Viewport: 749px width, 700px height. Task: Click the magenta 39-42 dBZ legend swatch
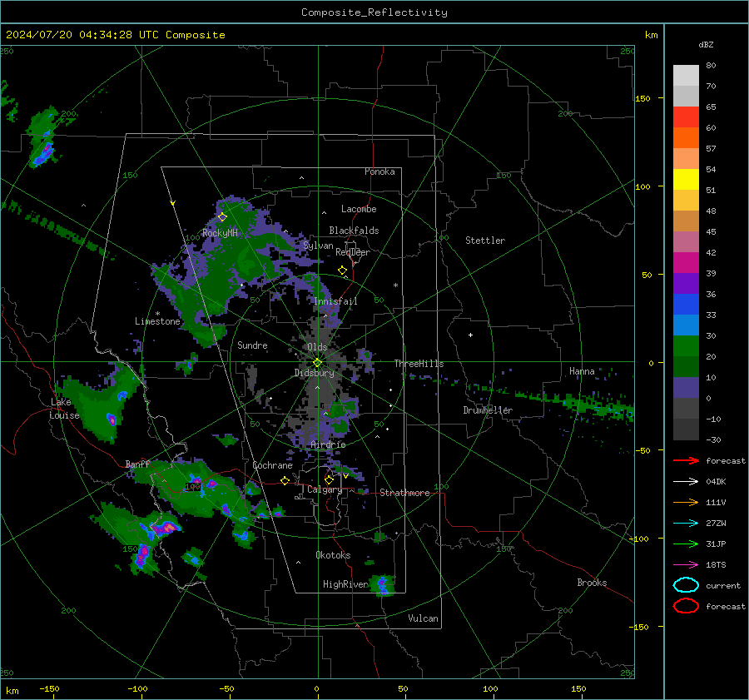pyautogui.click(x=686, y=263)
